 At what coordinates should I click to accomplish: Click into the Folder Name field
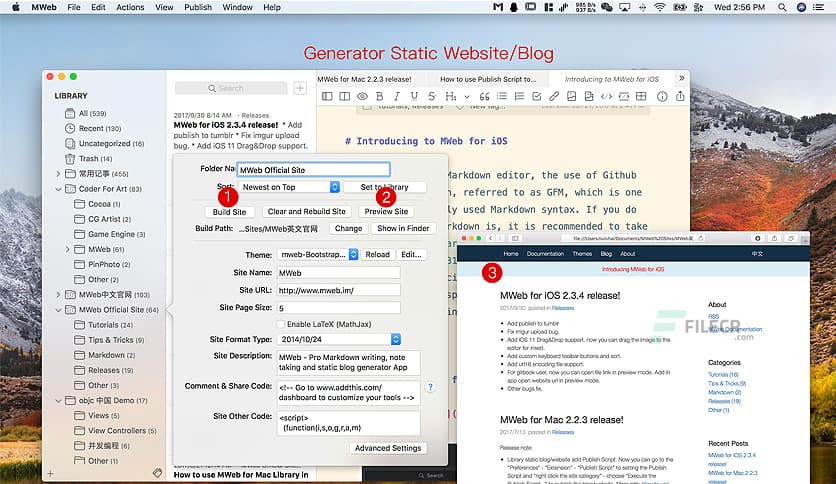point(314,170)
